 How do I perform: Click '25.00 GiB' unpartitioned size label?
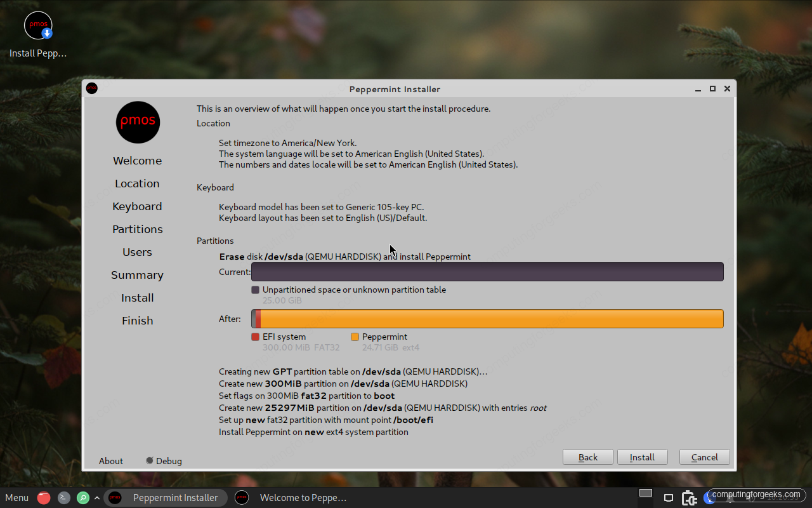tap(282, 300)
